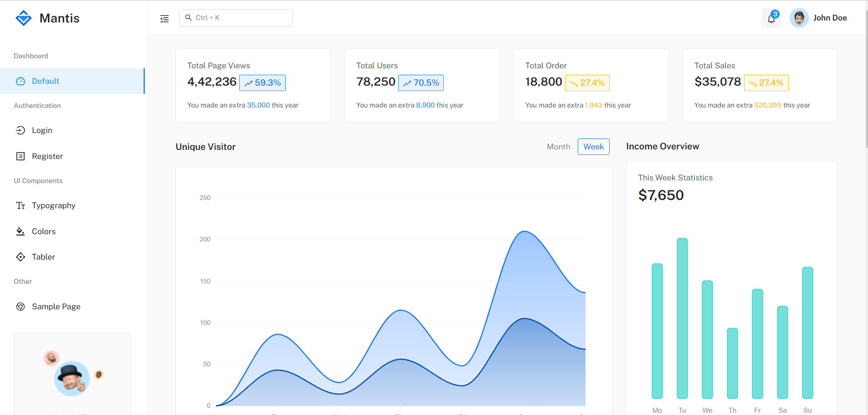Click the falling trend icon in Total Order badge
This screenshot has width=868, height=415.
tap(574, 83)
